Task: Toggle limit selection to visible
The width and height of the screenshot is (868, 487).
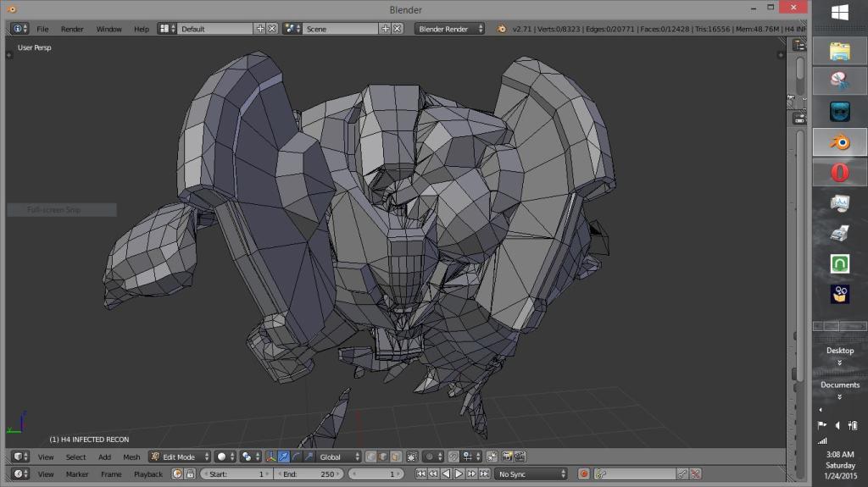Action: [412, 457]
